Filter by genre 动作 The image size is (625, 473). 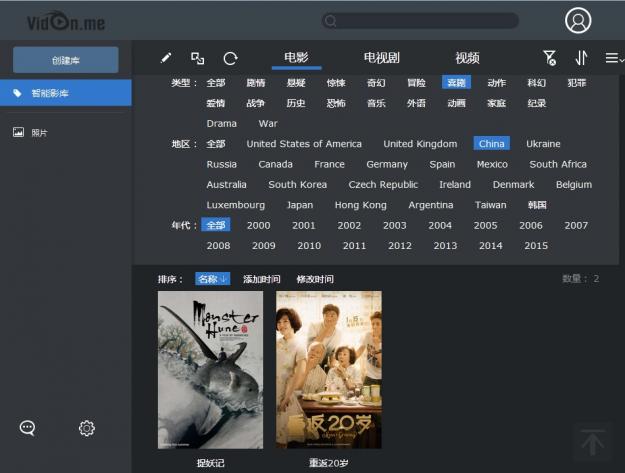[x=497, y=83]
